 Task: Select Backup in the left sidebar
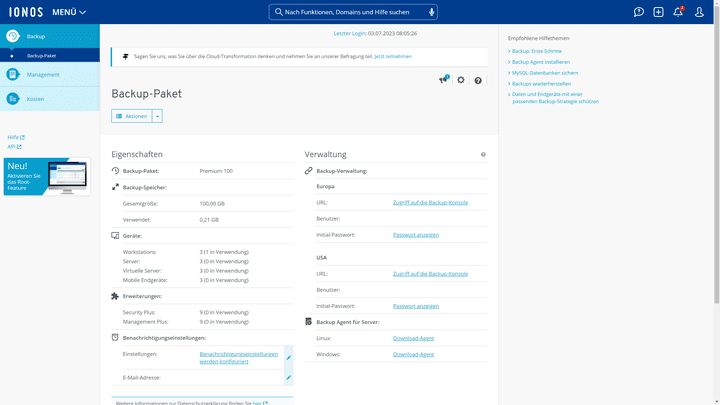click(36, 36)
